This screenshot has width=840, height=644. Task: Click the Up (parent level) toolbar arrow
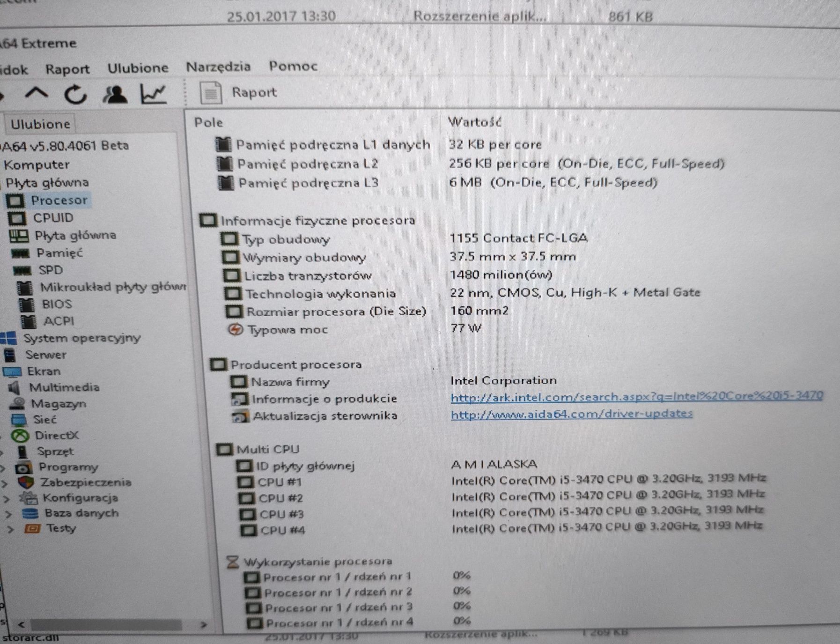tap(36, 93)
